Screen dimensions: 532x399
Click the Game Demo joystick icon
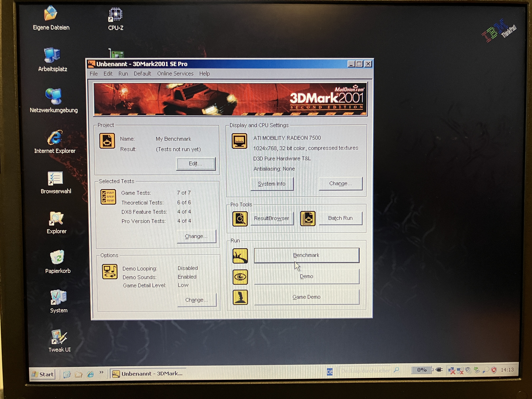click(240, 298)
